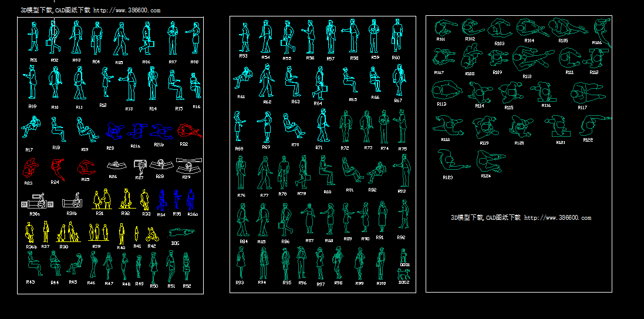Click the R04 label text
Image resolution: width=644 pixels, height=319 pixels.
(x=96, y=62)
